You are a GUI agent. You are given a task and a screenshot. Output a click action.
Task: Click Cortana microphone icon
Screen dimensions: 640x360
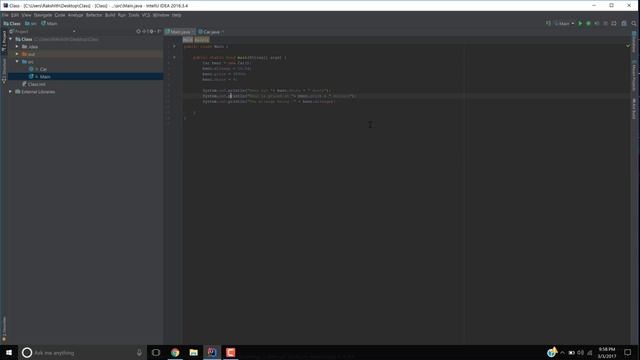click(x=139, y=353)
